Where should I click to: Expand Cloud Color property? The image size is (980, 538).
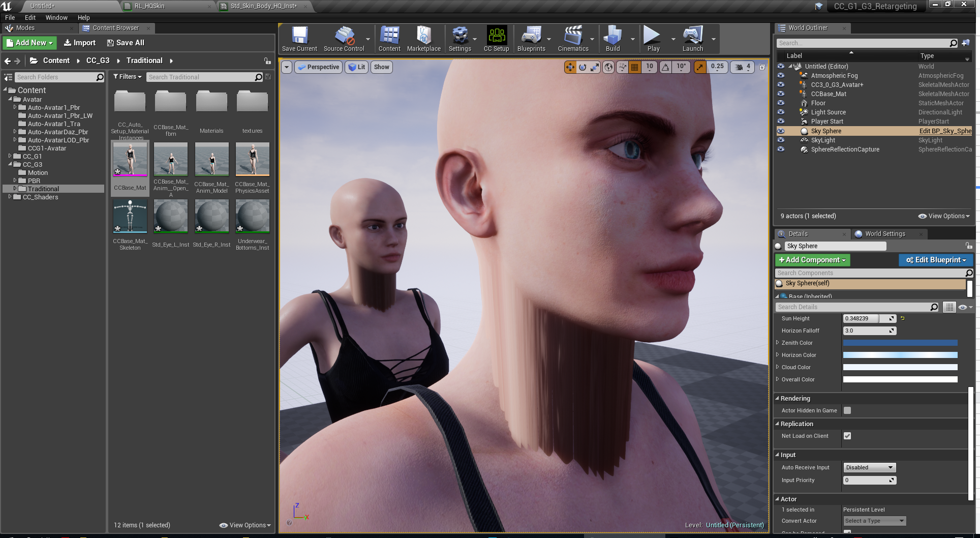pyautogui.click(x=778, y=367)
